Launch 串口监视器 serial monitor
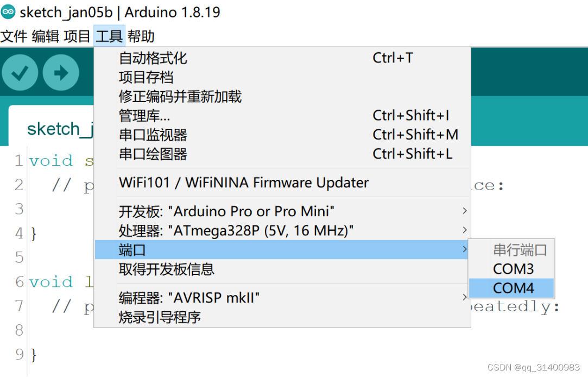 (282, 135)
